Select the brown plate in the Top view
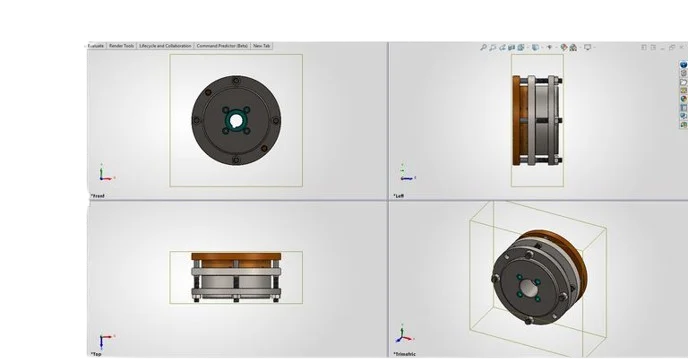Screen dimensions: 688x363 point(236,256)
